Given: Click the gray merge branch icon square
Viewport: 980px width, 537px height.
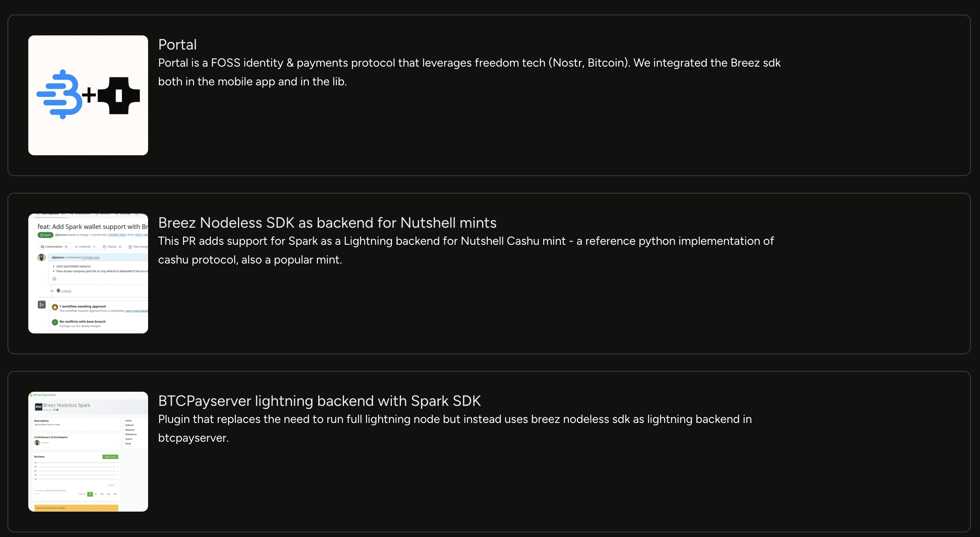Looking at the screenshot, I should (x=42, y=305).
